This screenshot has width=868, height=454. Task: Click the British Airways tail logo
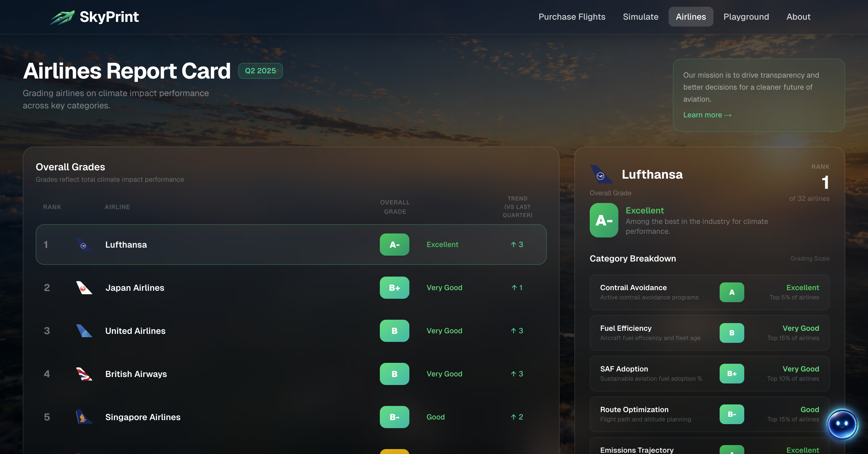pos(84,374)
